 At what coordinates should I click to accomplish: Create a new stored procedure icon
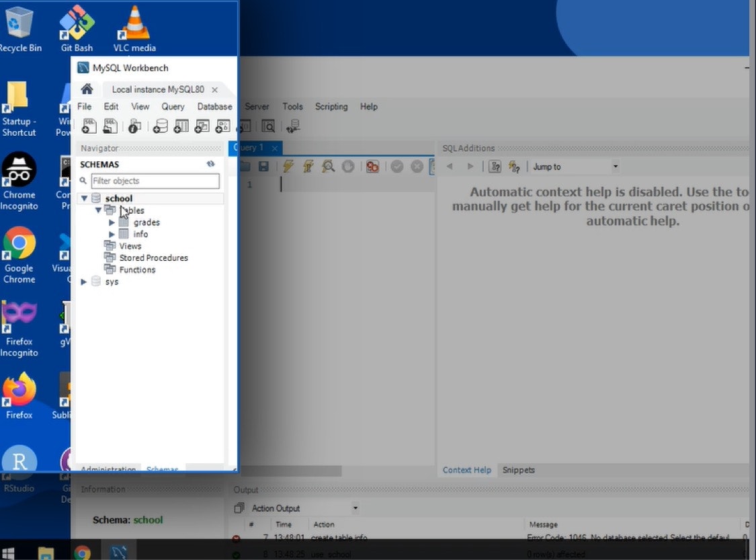[x=222, y=126]
